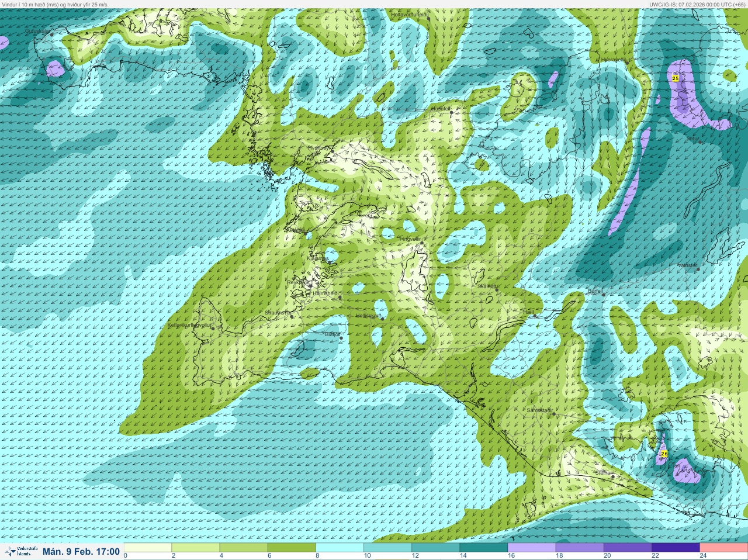The image size is (748, 560).
Task: Select the 16–18 m/s lavender legend swatch
Action: tap(532, 547)
